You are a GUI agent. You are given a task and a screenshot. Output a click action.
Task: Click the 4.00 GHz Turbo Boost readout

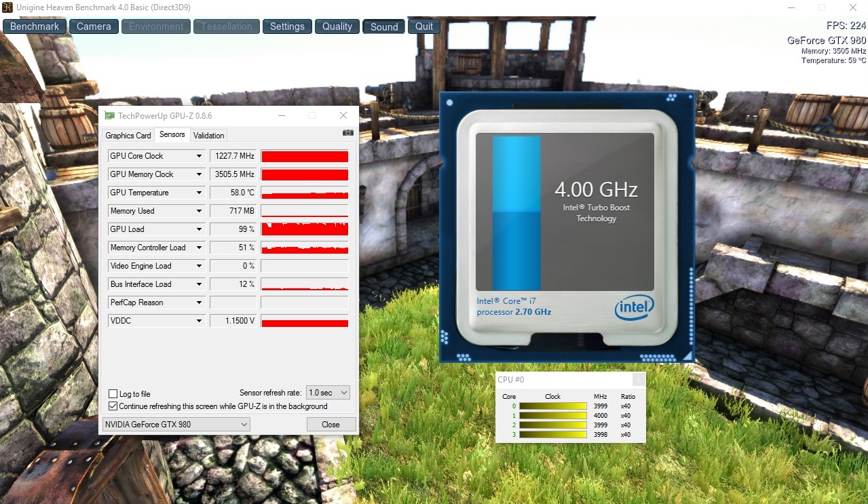pos(597,189)
